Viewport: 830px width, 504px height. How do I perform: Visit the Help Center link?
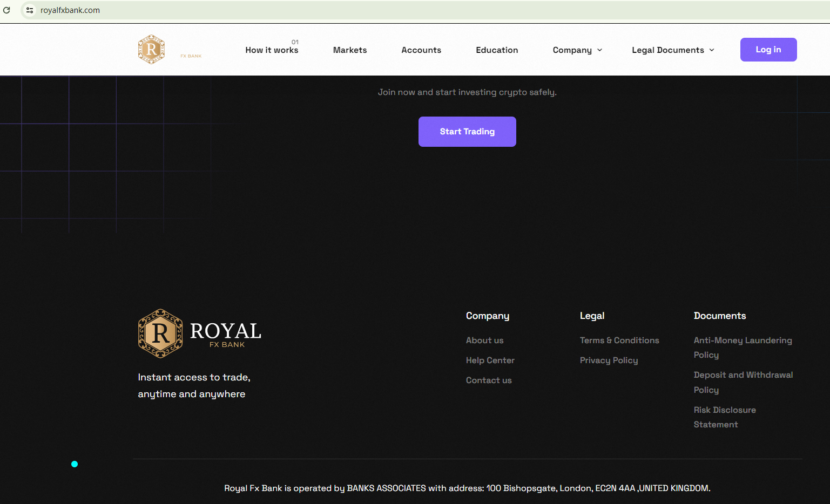coord(490,360)
